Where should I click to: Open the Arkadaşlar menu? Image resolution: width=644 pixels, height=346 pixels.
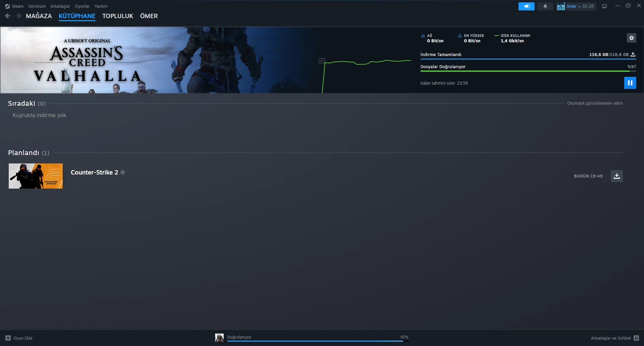[x=60, y=6]
